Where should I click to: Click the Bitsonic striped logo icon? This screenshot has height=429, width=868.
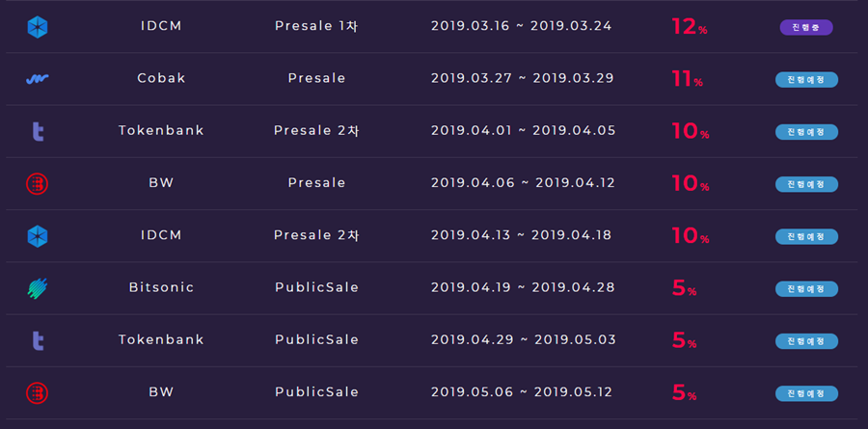(38, 287)
